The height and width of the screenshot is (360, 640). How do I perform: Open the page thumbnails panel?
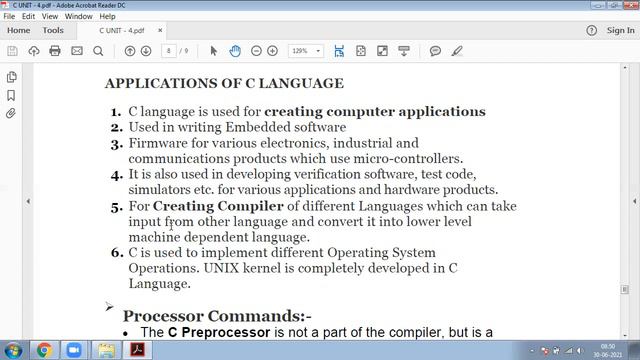[x=11, y=77]
